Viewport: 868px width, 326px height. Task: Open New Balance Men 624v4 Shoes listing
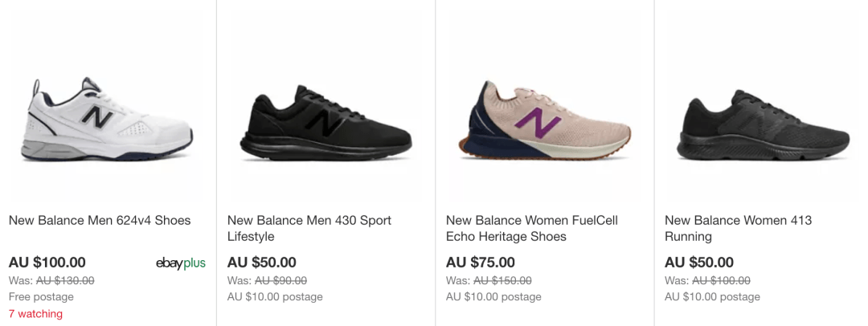100,220
